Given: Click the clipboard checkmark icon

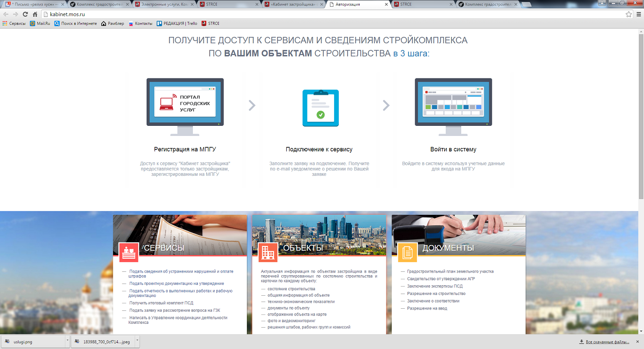Looking at the screenshot, I should [320, 108].
